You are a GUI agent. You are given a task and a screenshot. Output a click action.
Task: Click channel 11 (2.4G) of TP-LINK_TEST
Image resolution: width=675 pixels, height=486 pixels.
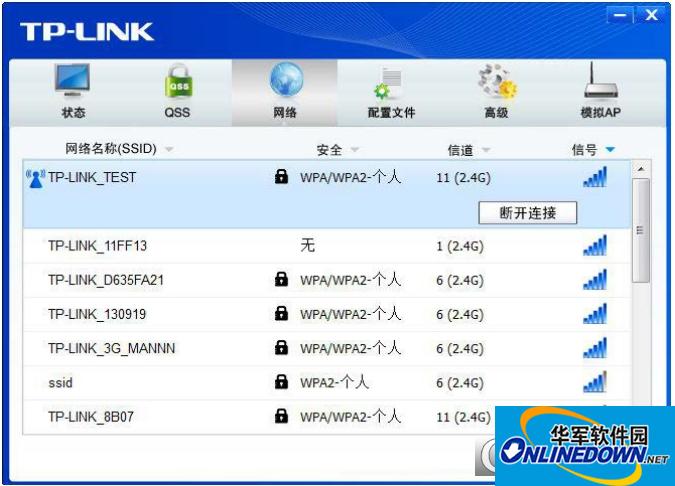(x=463, y=178)
